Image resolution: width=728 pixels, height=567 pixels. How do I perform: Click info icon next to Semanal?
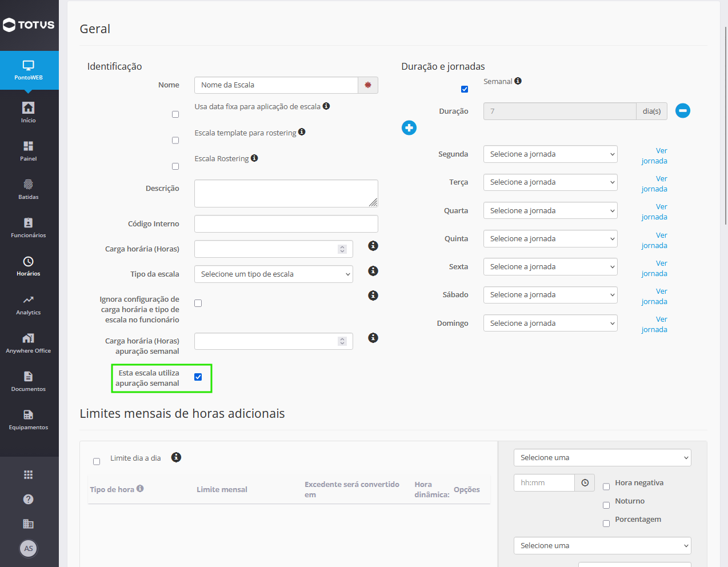518,81
